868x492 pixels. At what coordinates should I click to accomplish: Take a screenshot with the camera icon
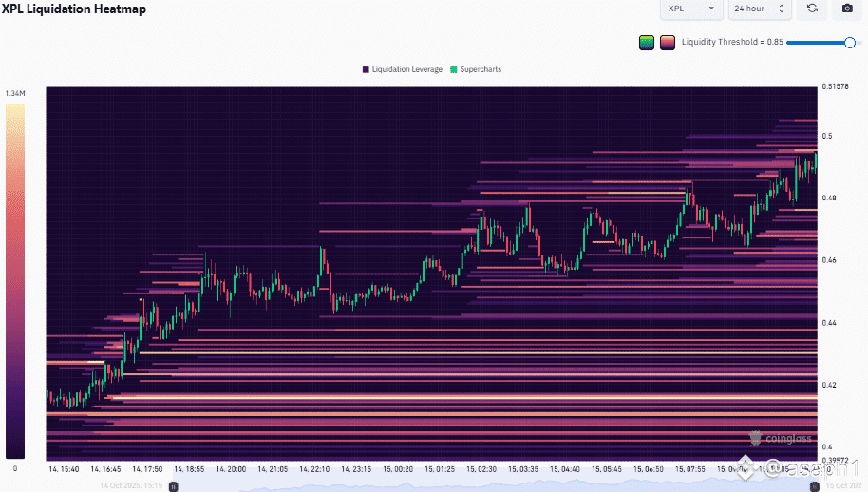[847, 9]
